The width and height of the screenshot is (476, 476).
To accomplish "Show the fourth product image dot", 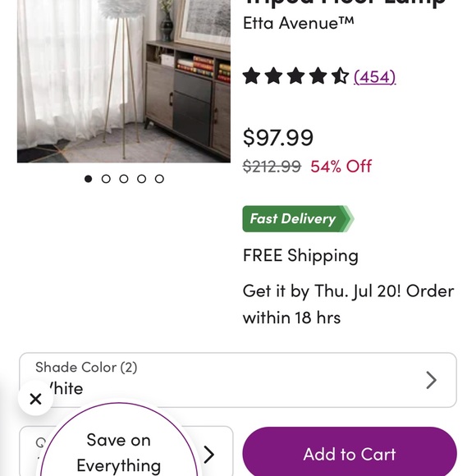I will [141, 179].
